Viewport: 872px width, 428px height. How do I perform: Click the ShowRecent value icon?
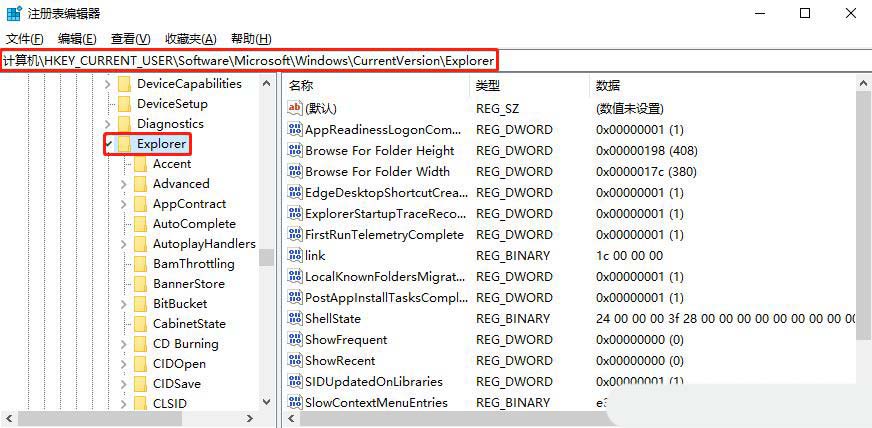pyautogui.click(x=295, y=361)
